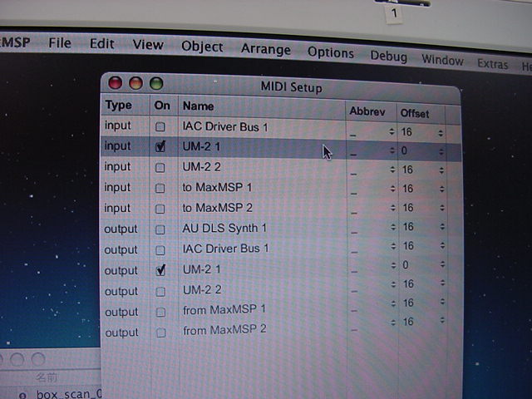This screenshot has width=532, height=399.
Task: Zoom the MIDI Setup window
Action: click(x=156, y=83)
